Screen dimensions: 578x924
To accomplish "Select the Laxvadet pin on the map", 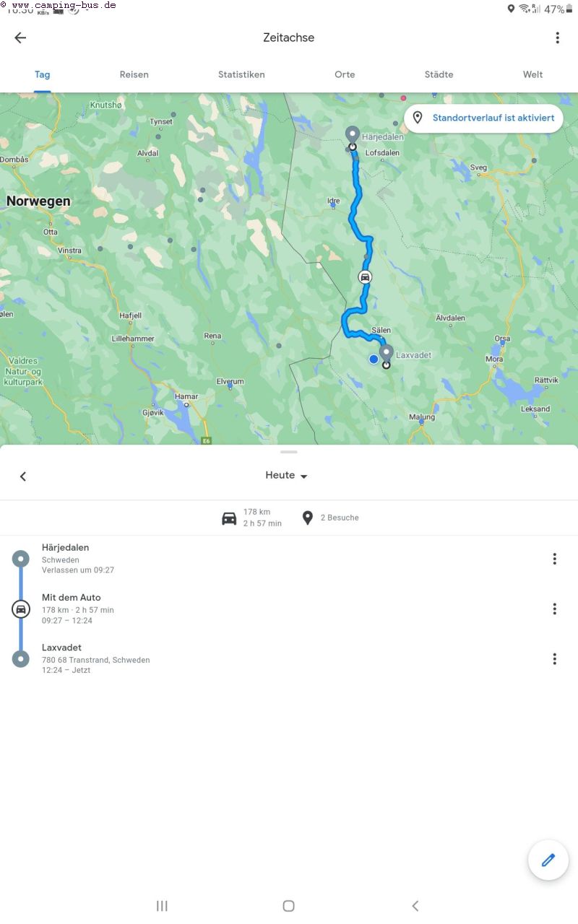I will coord(386,355).
